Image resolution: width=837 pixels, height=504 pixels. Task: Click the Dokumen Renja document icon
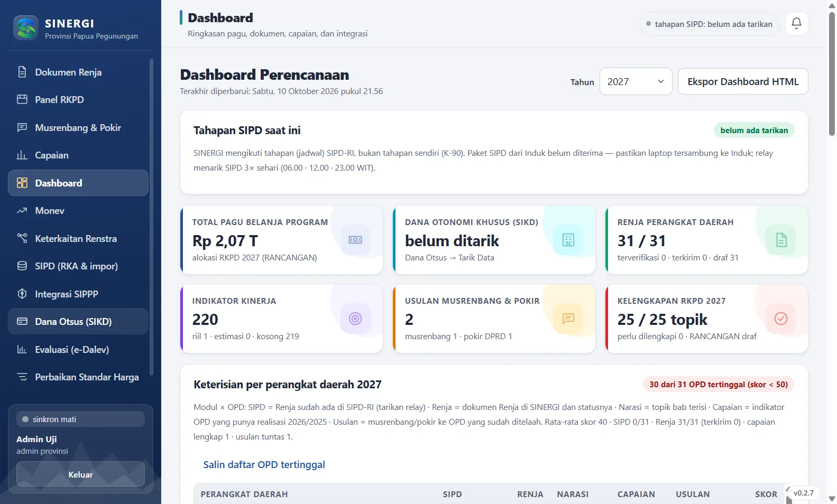[x=22, y=72]
